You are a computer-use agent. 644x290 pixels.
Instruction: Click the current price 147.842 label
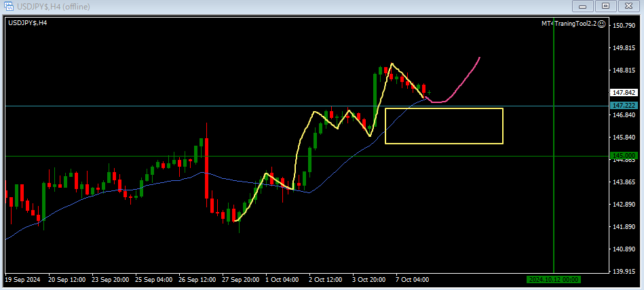pyautogui.click(x=622, y=93)
